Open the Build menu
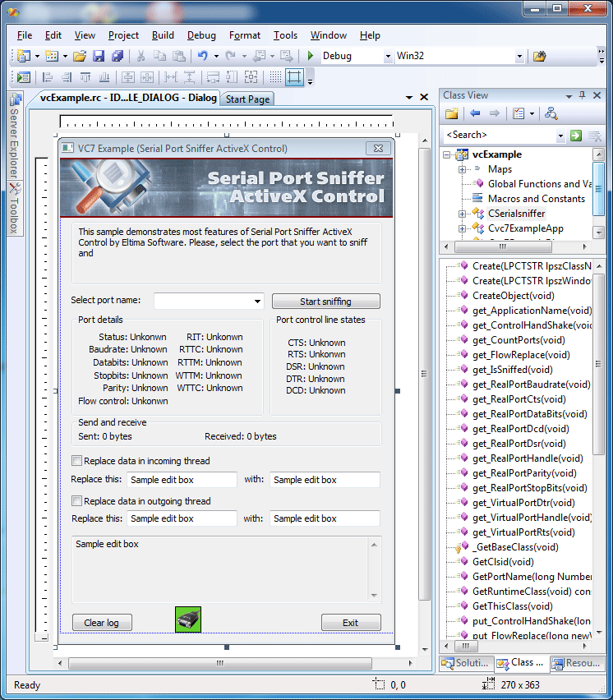This screenshot has width=613, height=700. click(x=163, y=35)
